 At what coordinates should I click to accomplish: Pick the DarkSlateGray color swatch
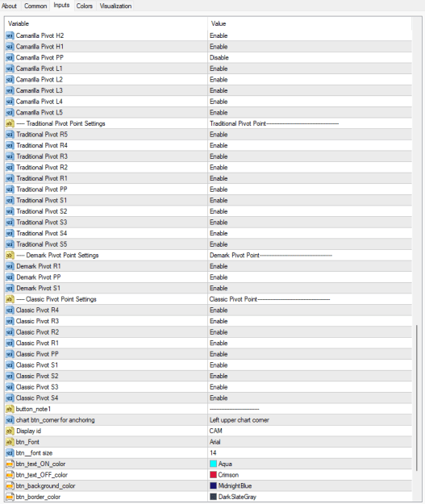pos(213,497)
